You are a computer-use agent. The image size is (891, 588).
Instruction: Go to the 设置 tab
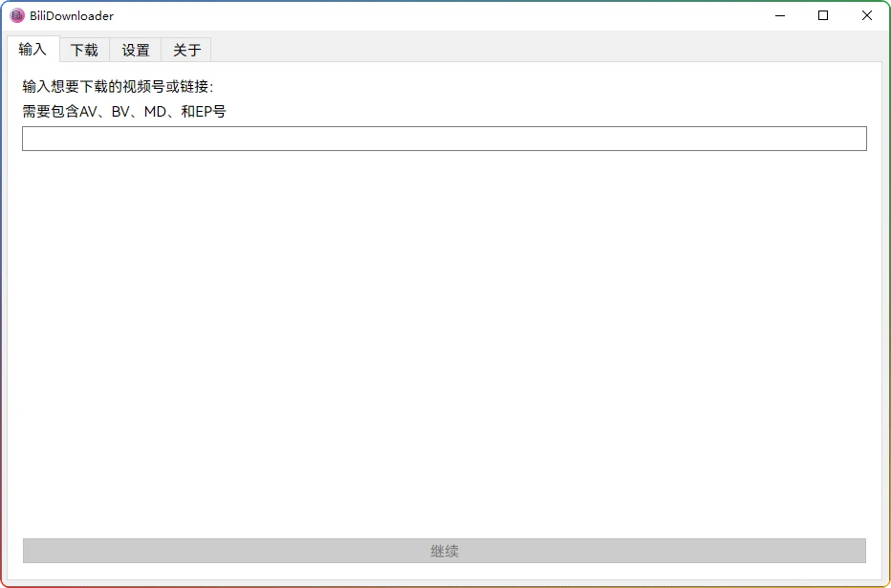coord(136,50)
